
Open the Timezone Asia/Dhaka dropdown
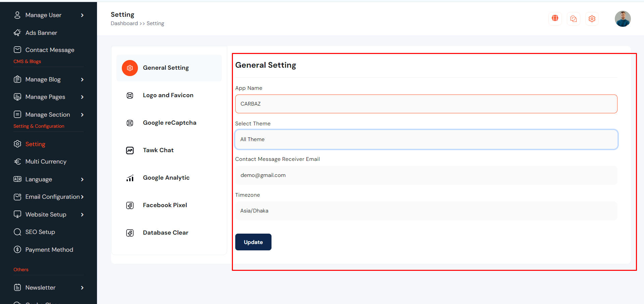pos(426,211)
